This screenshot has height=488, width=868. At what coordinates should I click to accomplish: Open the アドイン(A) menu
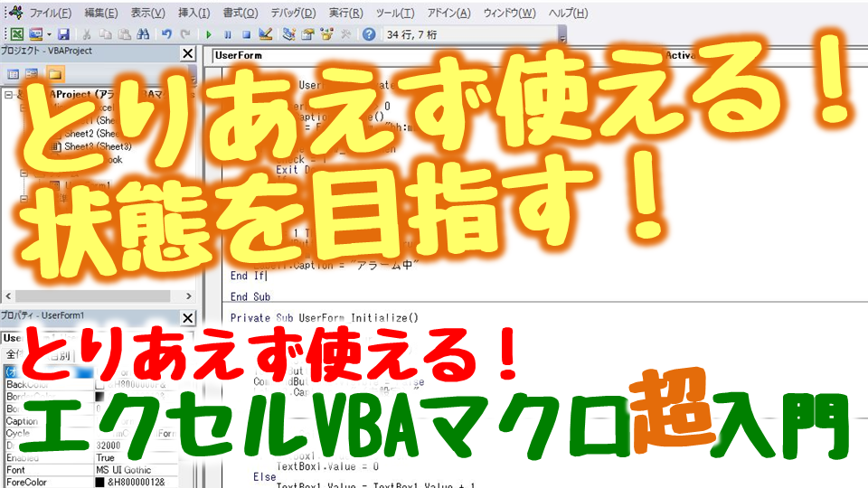(448, 13)
